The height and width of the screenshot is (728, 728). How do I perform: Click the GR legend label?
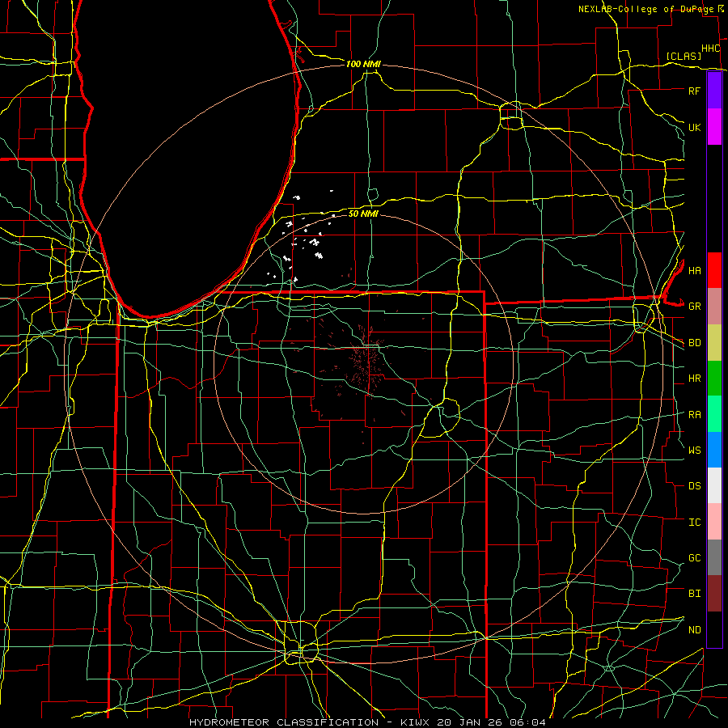click(694, 307)
